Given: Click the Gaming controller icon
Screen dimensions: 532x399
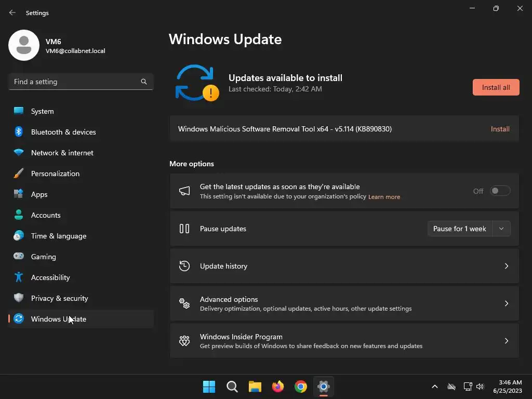Looking at the screenshot, I should [19, 256].
